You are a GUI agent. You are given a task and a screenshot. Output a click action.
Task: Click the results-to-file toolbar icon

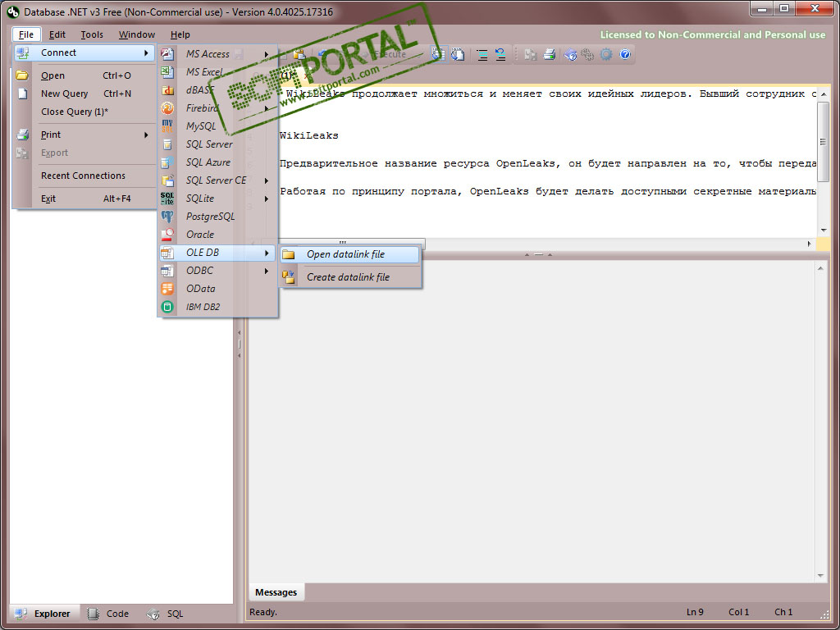pos(457,54)
